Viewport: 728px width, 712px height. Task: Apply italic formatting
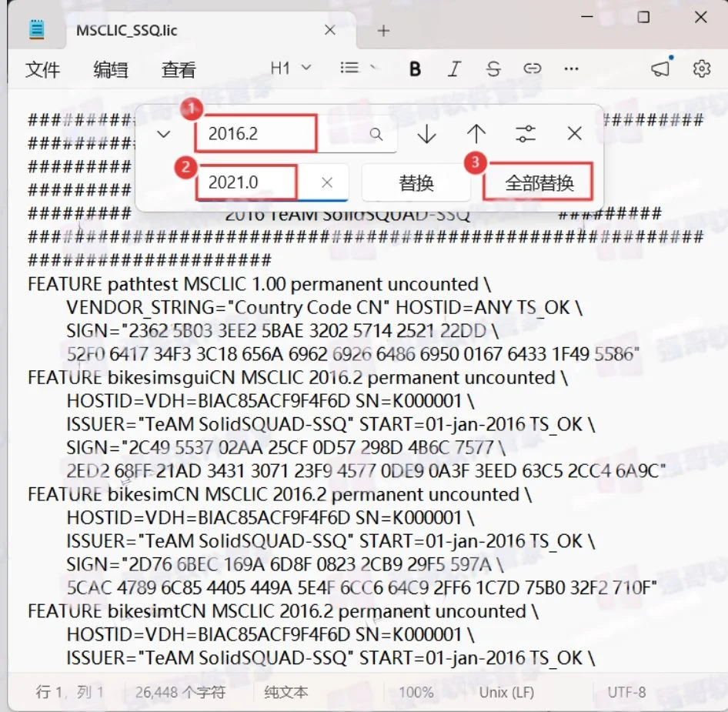click(454, 69)
